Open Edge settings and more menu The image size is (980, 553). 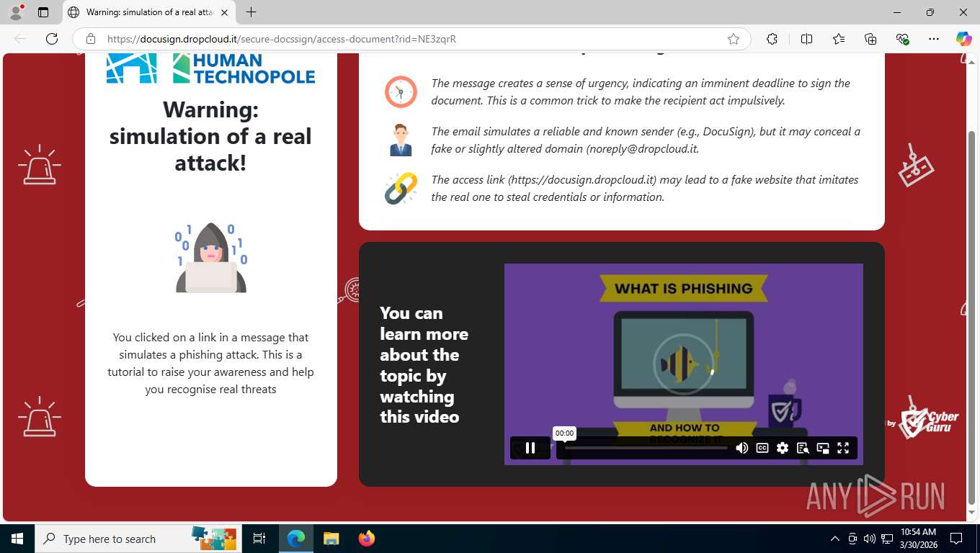[934, 39]
